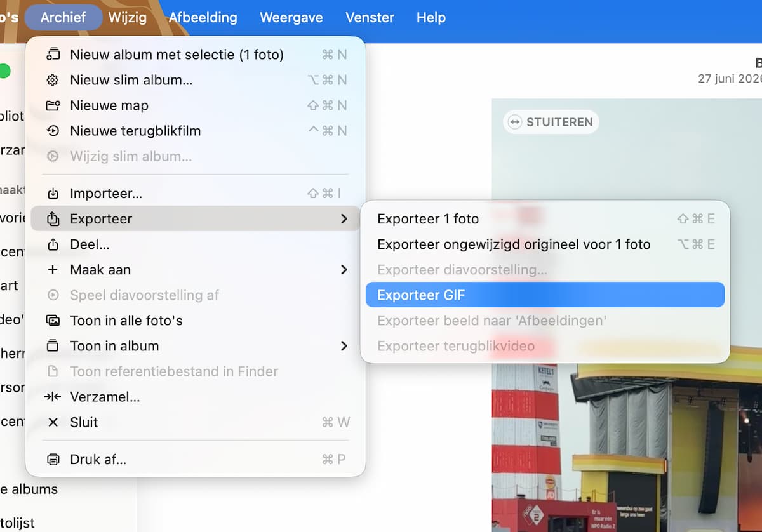Open the Wijzig menu
Image resolution: width=762 pixels, height=532 pixels.
pyautogui.click(x=127, y=17)
